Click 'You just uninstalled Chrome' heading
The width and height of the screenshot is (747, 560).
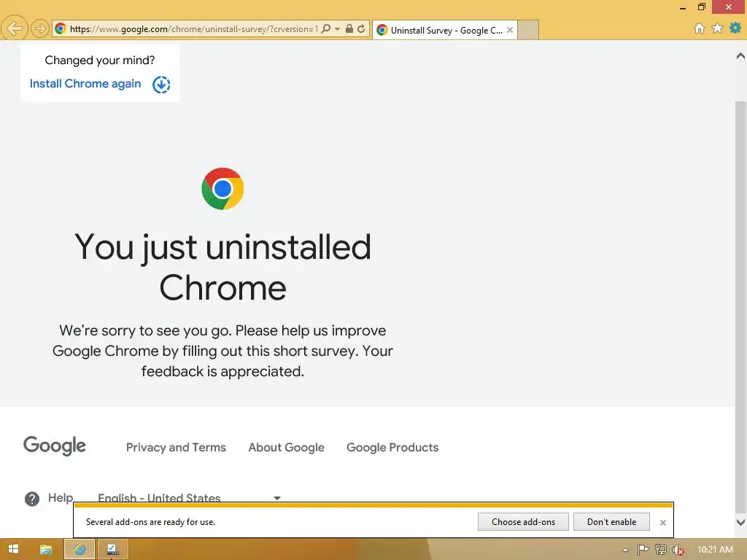(x=222, y=267)
